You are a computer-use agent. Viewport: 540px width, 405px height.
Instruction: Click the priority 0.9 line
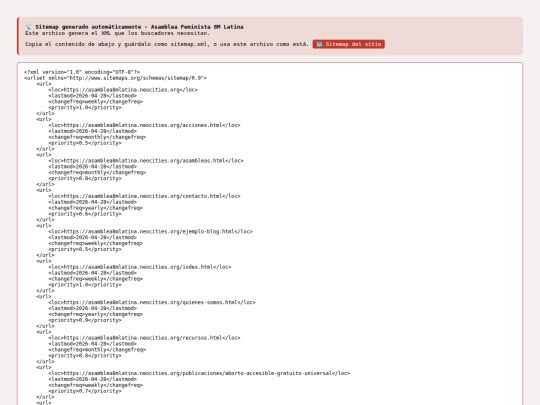coord(85,320)
